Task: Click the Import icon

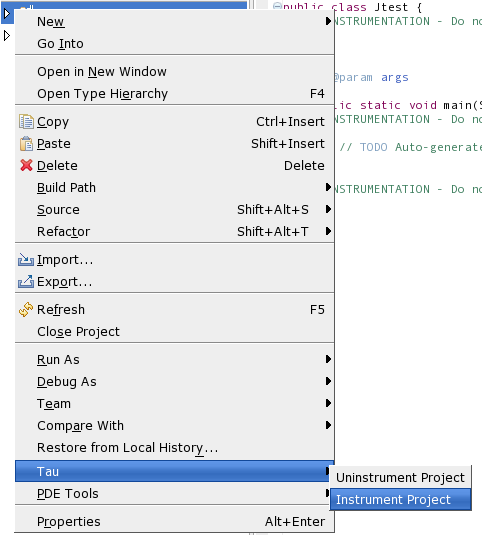Action: coord(26,260)
